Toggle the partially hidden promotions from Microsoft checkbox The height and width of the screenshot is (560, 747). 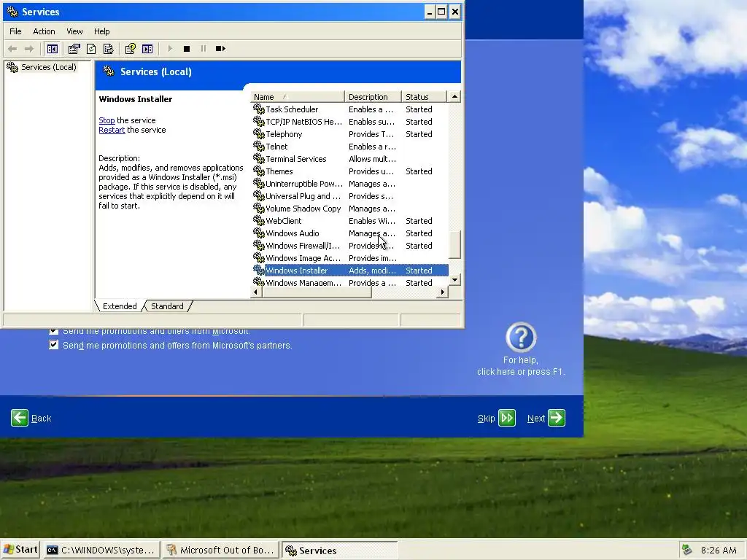tap(54, 330)
